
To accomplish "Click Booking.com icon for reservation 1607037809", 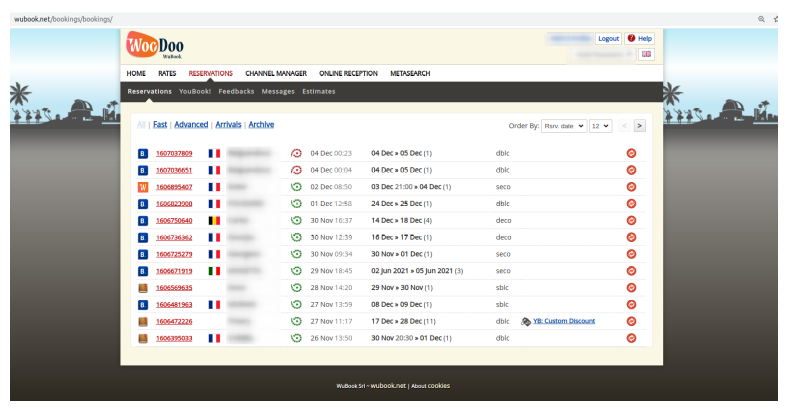I will click(x=142, y=153).
